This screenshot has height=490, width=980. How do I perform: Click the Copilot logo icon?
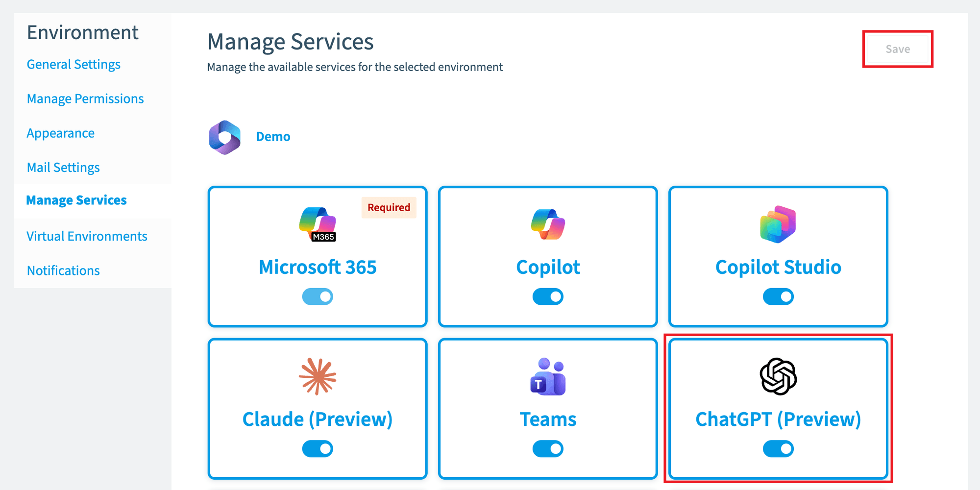pyautogui.click(x=548, y=224)
